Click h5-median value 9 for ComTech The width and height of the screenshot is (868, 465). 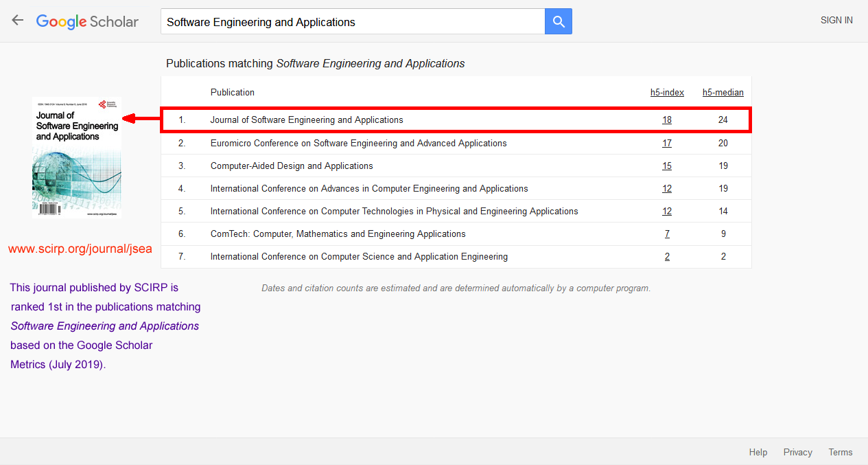click(x=723, y=234)
